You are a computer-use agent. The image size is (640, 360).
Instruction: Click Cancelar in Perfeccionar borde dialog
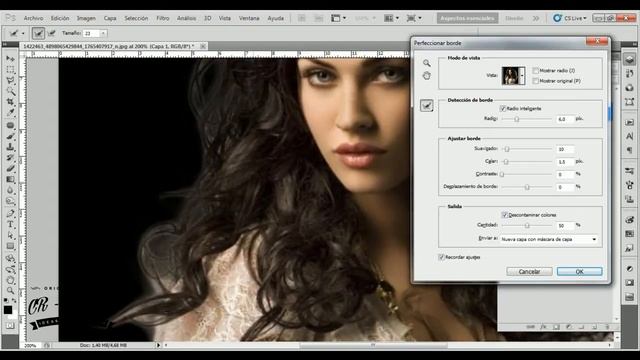coord(529,271)
